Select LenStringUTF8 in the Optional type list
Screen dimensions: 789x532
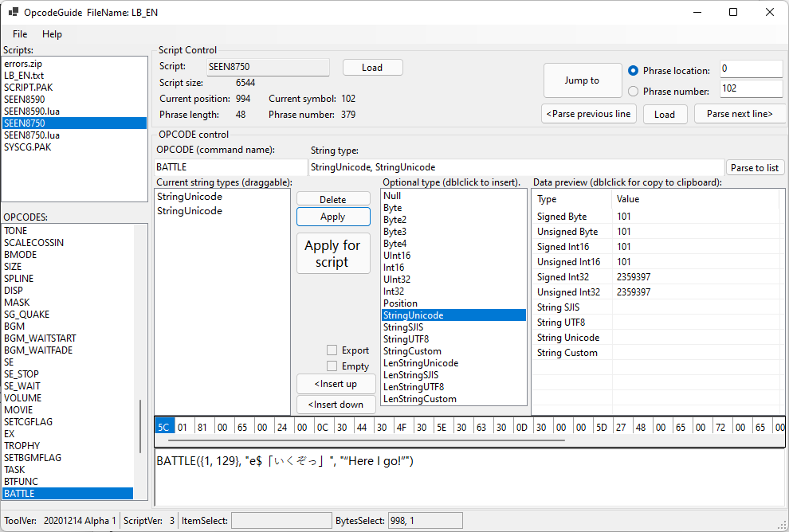[453, 387]
